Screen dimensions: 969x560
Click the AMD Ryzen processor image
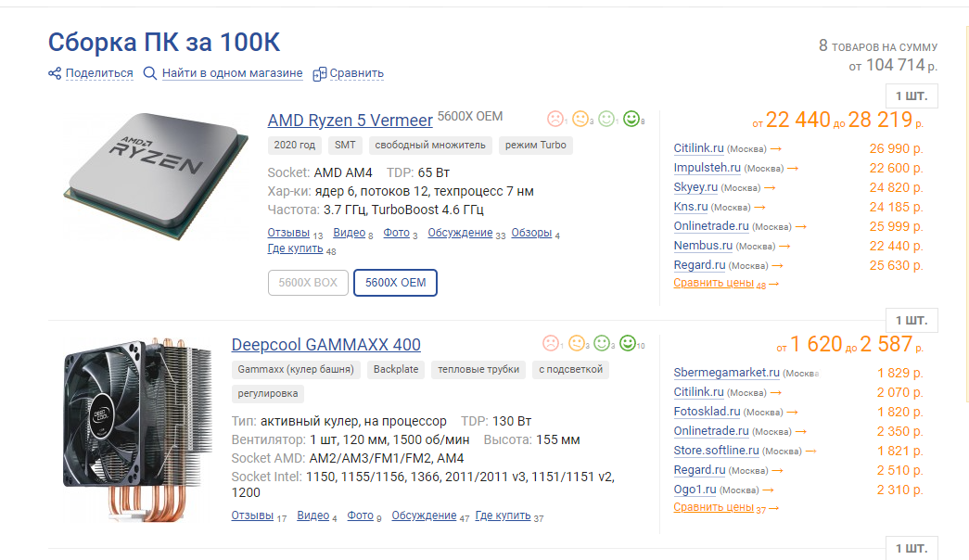pyautogui.click(x=157, y=176)
